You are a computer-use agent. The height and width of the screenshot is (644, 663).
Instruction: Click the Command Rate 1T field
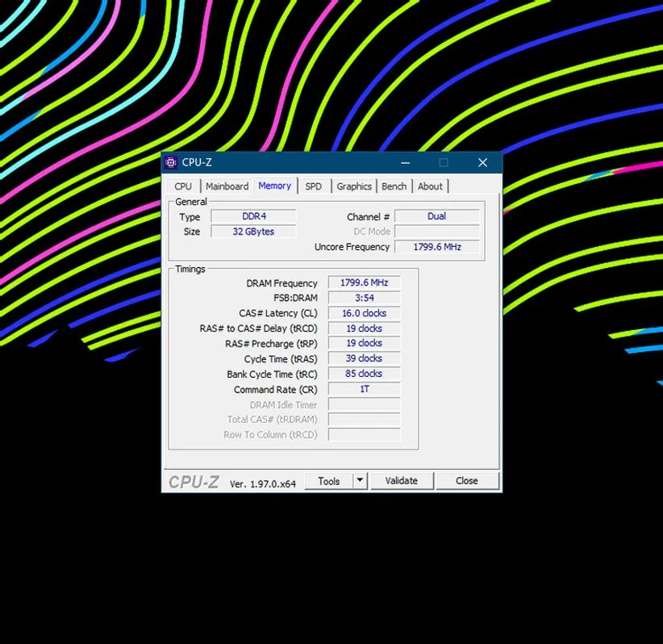tap(364, 389)
